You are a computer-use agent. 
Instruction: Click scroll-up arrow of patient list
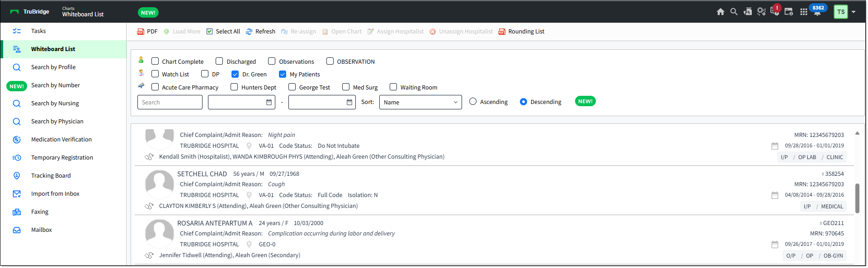[857, 133]
